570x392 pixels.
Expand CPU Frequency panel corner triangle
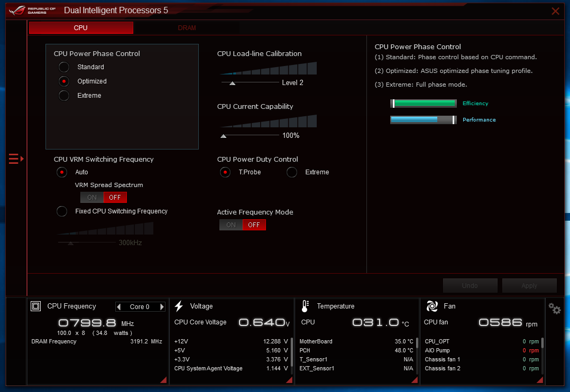pyautogui.click(x=163, y=380)
